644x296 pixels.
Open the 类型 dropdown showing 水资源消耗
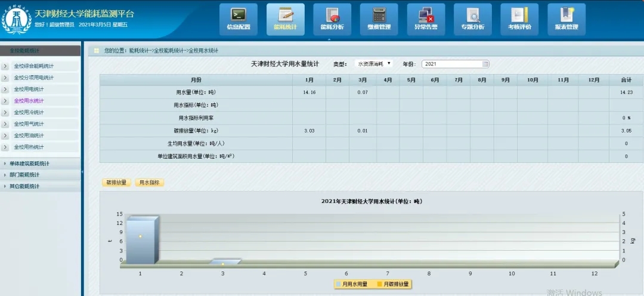pos(373,63)
